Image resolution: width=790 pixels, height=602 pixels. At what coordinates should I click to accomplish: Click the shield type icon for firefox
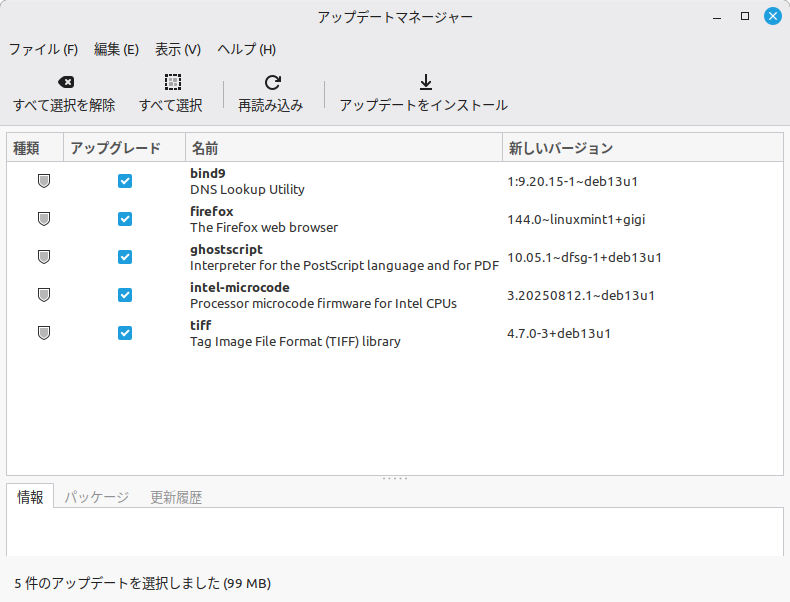pos(43,219)
